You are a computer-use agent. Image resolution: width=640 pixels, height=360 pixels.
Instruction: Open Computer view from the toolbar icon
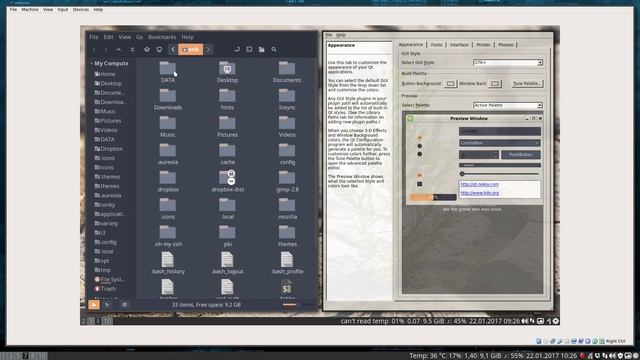coord(159,49)
